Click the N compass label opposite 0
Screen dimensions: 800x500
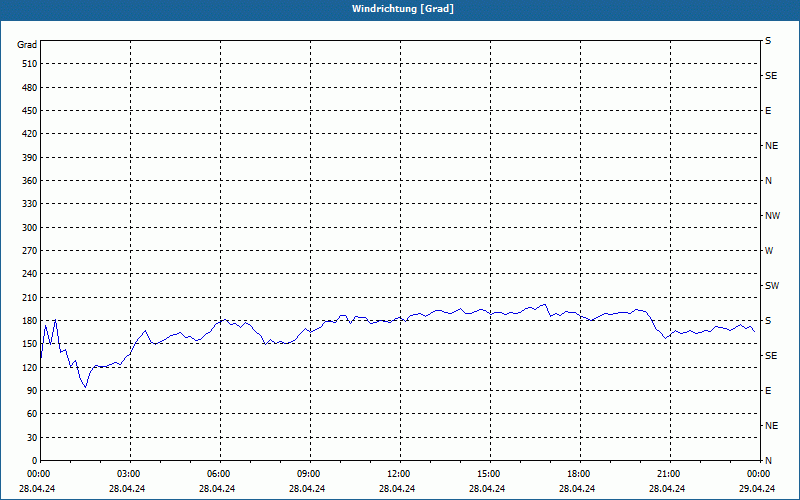tap(768, 461)
